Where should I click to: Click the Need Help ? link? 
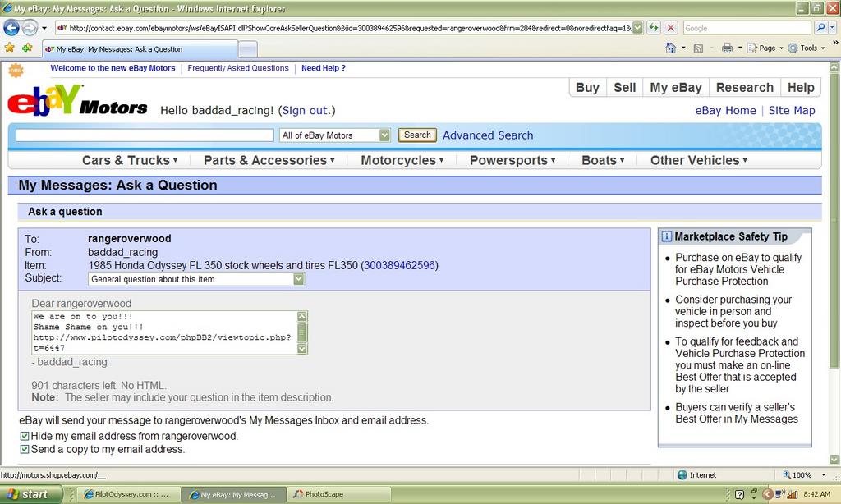coord(324,68)
